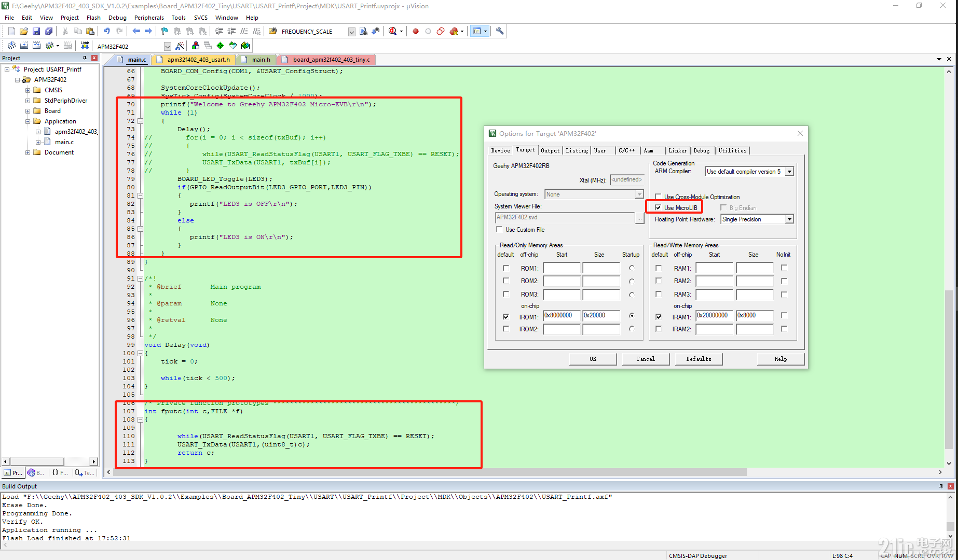This screenshot has width=958, height=560.
Task: Click the Project panel horizontal scrollbar
Action: point(36,461)
